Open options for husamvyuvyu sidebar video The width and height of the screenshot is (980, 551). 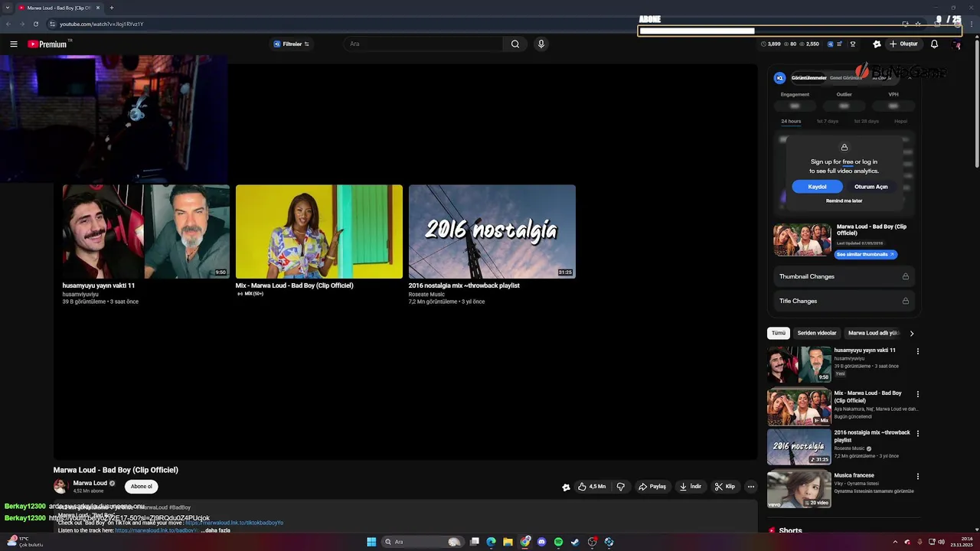point(918,351)
